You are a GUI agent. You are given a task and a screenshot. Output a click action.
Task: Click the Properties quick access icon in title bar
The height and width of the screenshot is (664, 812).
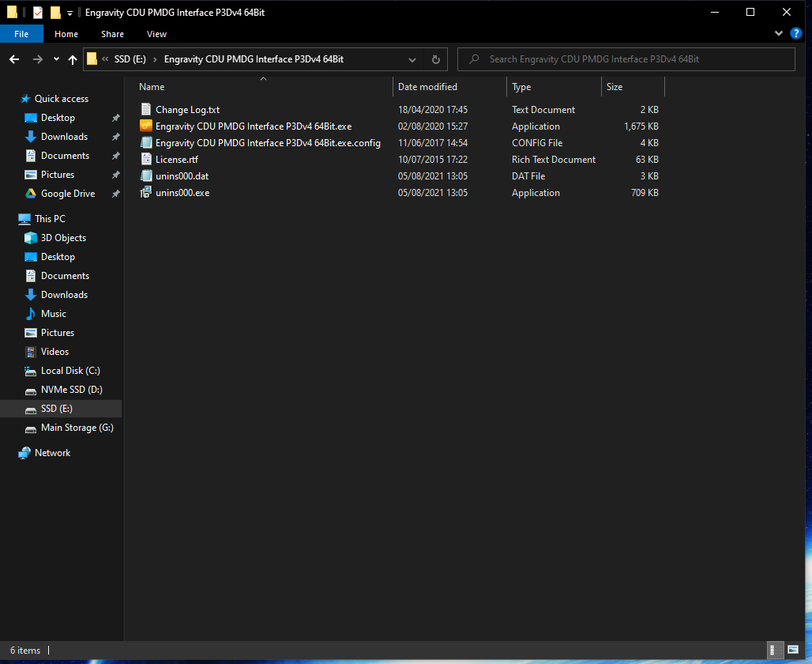38,13
